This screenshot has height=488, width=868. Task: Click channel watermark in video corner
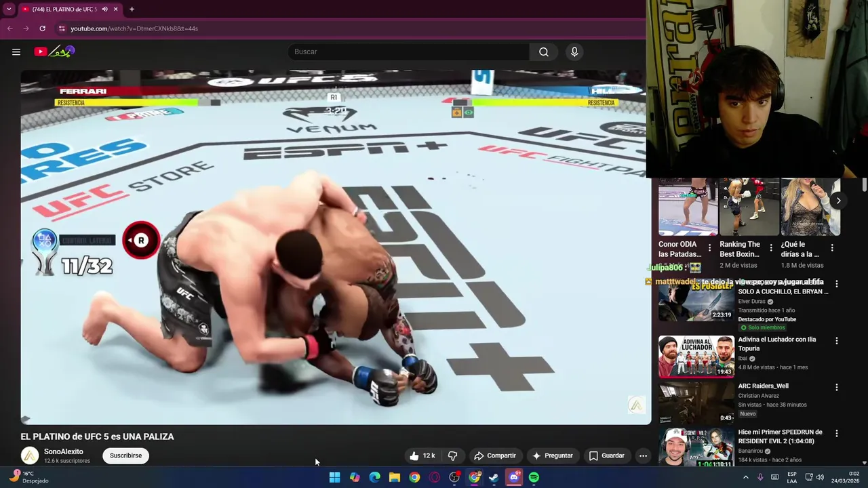coord(636,405)
